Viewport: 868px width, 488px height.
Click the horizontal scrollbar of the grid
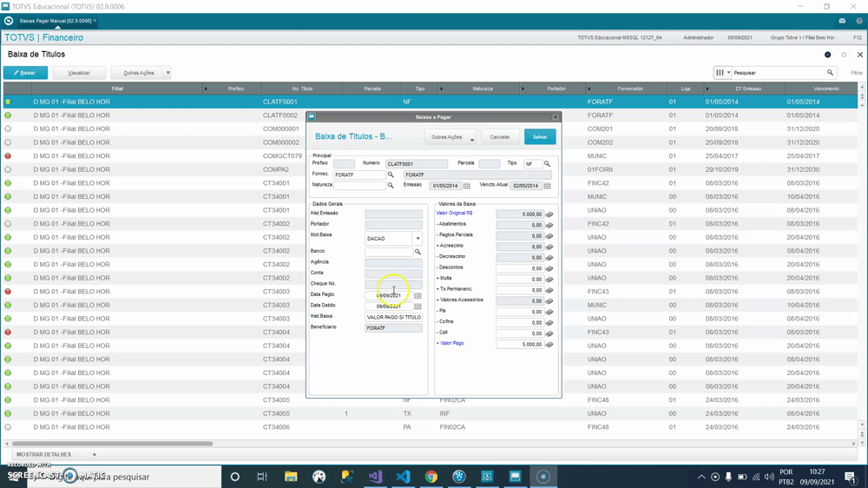tap(112, 444)
